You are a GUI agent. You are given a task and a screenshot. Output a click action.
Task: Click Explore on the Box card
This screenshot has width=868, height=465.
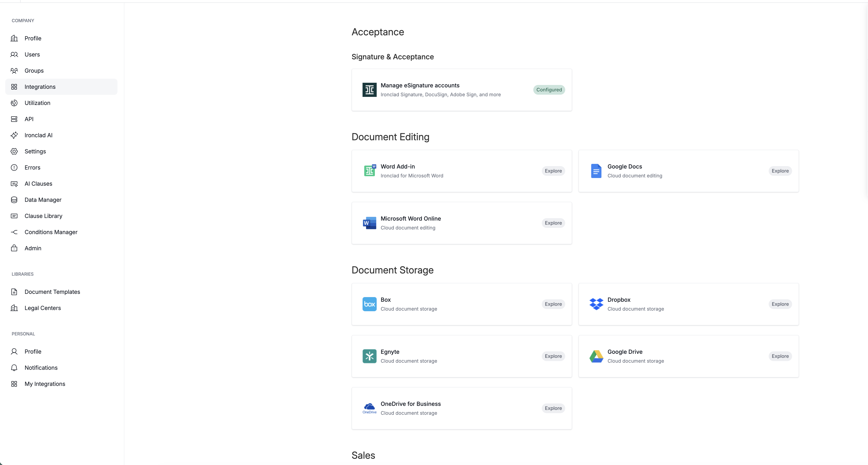(553, 304)
